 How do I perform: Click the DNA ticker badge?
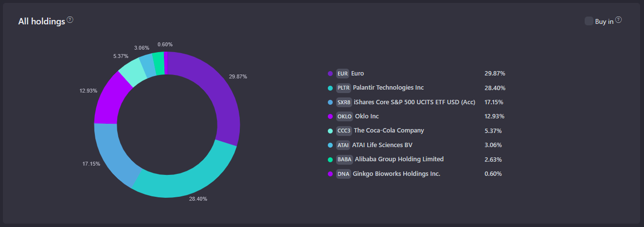pos(343,174)
